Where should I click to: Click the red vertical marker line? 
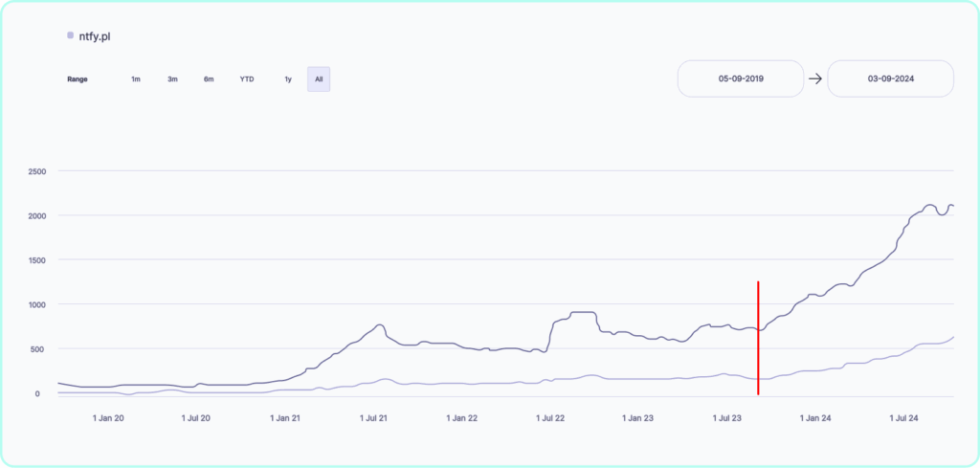coord(758,335)
